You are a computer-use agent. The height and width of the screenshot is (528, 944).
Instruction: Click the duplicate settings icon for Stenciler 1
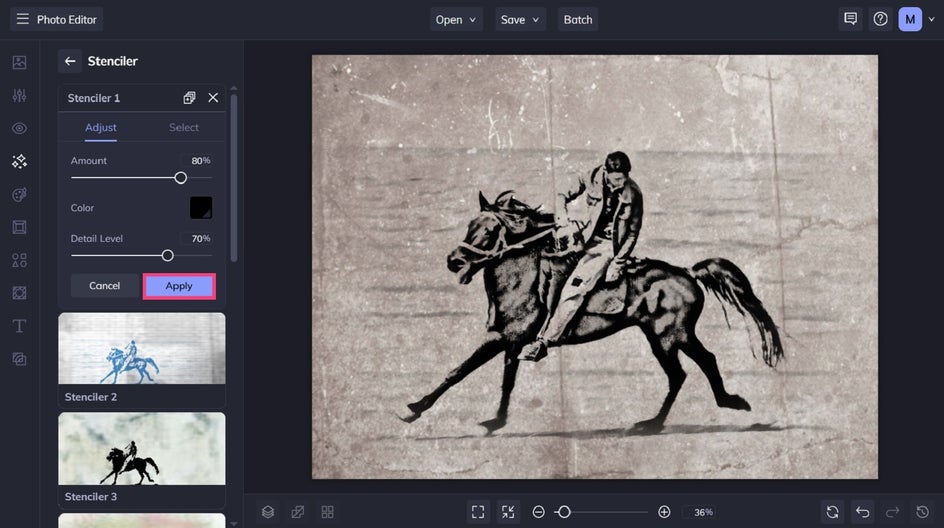point(189,98)
